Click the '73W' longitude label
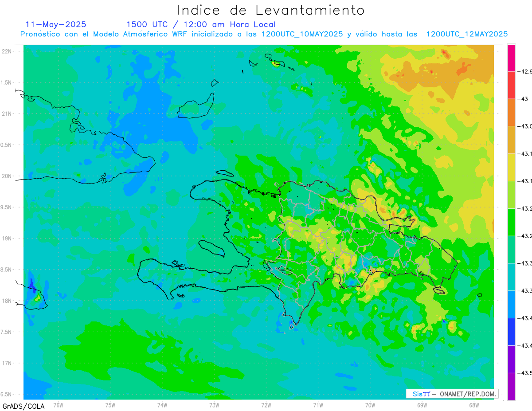The width and height of the screenshot is (532, 411). tap(214, 404)
